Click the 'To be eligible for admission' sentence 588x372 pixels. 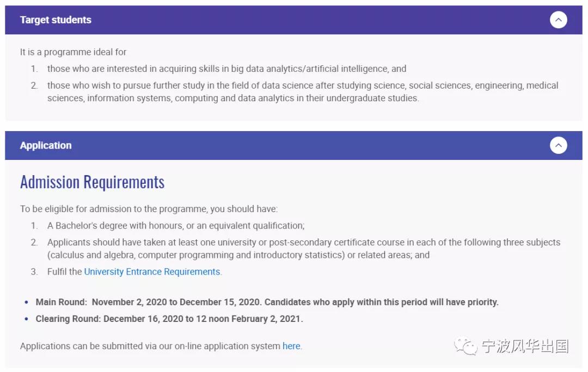tap(149, 209)
